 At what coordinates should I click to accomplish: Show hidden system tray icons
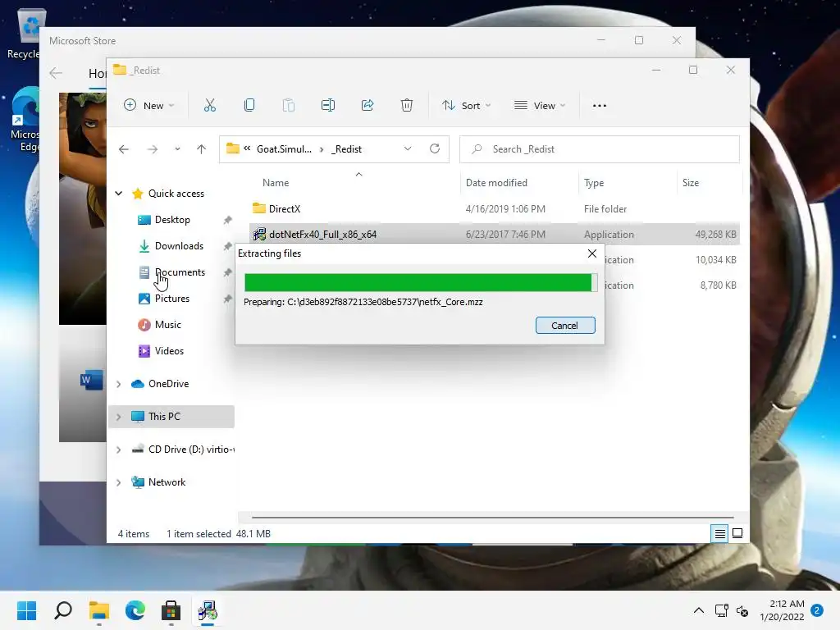coord(699,610)
